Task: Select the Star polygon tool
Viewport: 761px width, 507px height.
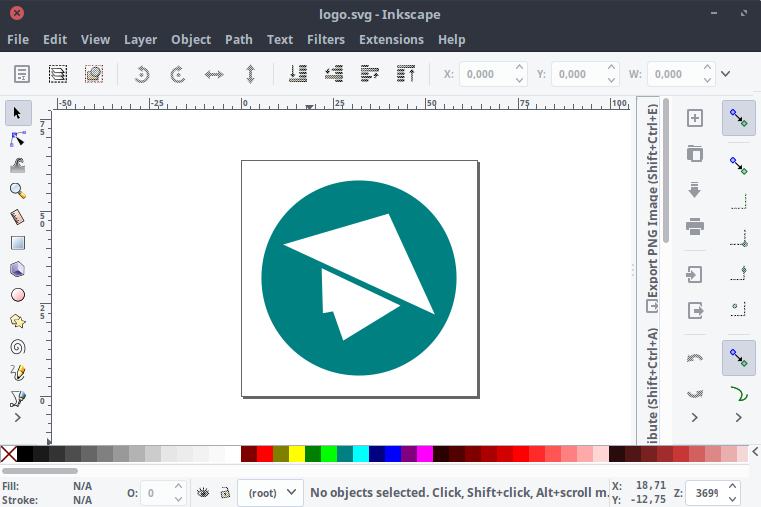Action: [x=18, y=321]
